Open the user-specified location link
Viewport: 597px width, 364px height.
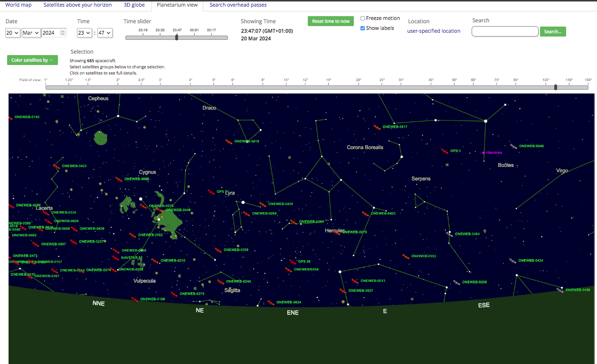tap(434, 31)
